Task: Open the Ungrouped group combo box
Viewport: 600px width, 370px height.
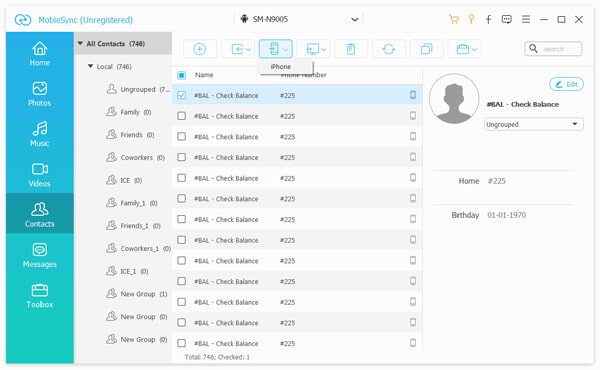Action: tap(533, 124)
